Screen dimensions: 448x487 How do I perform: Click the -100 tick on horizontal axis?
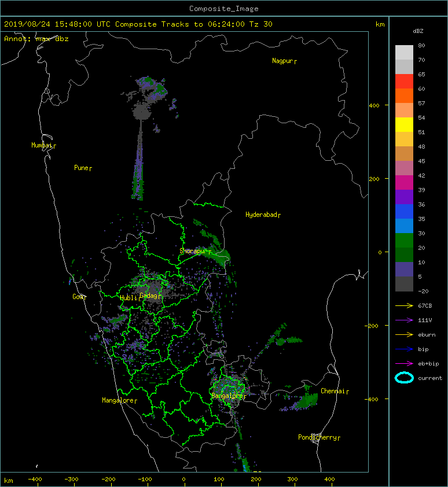point(145,479)
